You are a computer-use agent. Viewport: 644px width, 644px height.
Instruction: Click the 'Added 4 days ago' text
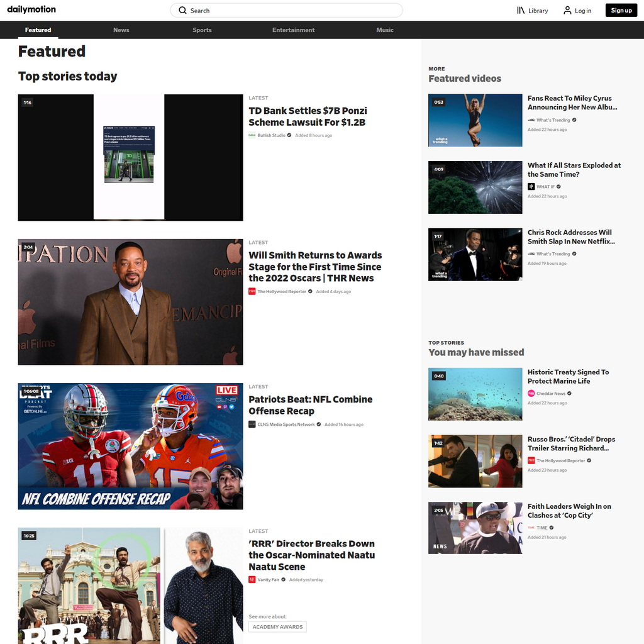coord(333,291)
